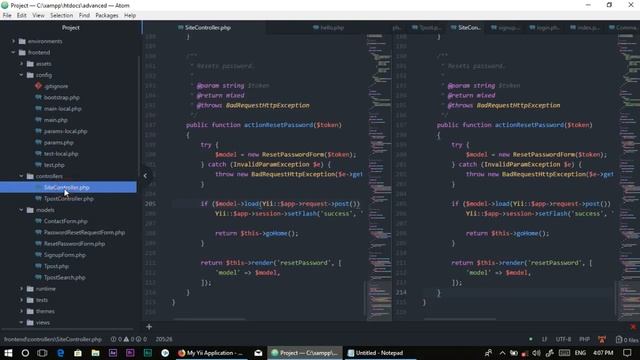
Task: Switch to the left pane SiteController.php tab
Action: pyautogui.click(x=204, y=28)
